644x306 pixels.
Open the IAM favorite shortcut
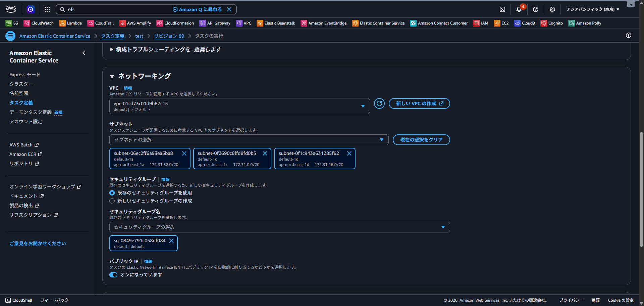pos(481,23)
